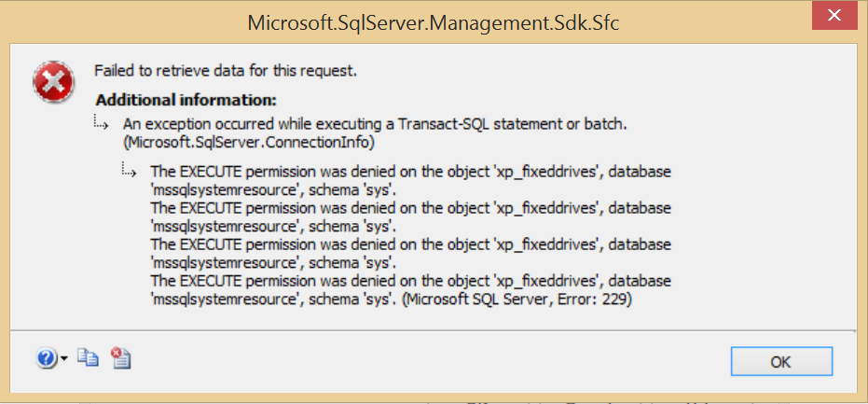Viewport: 868px width, 404px height.
Task: Click the third EXECUTE permission denied line
Action: [x=409, y=244]
